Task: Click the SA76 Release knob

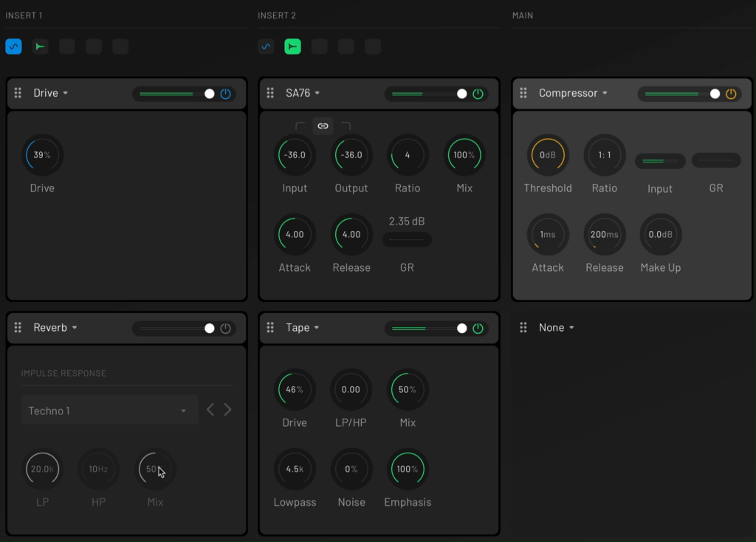Action: pos(351,234)
